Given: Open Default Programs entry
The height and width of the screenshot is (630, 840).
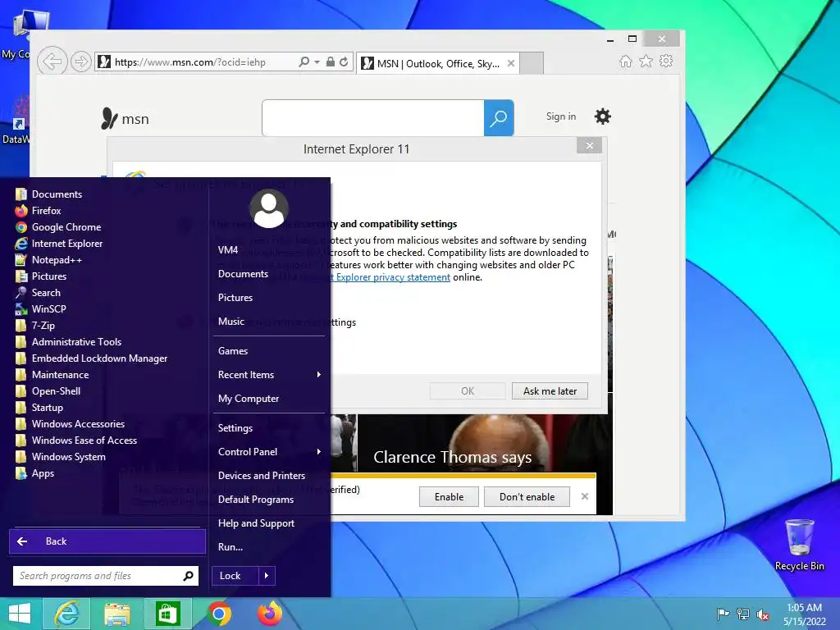Looking at the screenshot, I should click(x=256, y=500).
